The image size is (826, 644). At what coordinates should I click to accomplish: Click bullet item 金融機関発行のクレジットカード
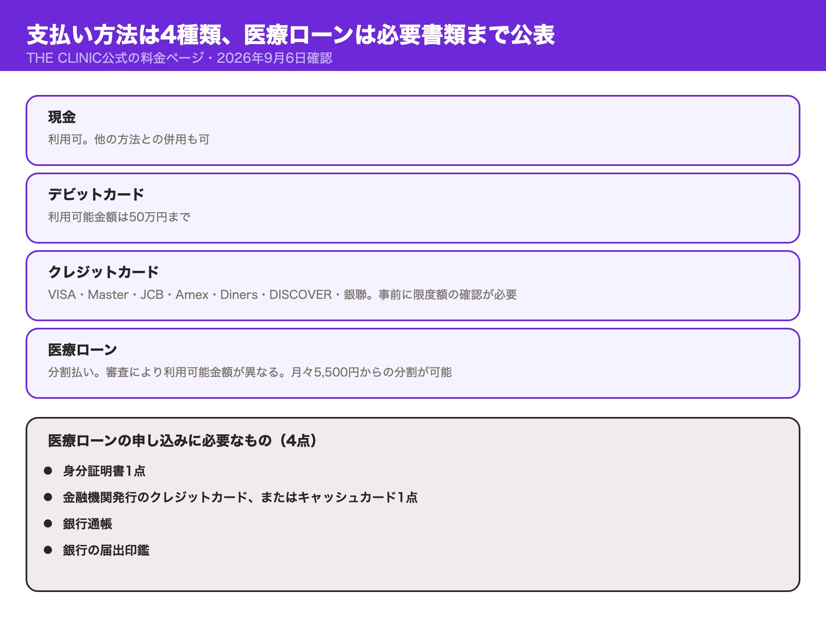pos(240,497)
